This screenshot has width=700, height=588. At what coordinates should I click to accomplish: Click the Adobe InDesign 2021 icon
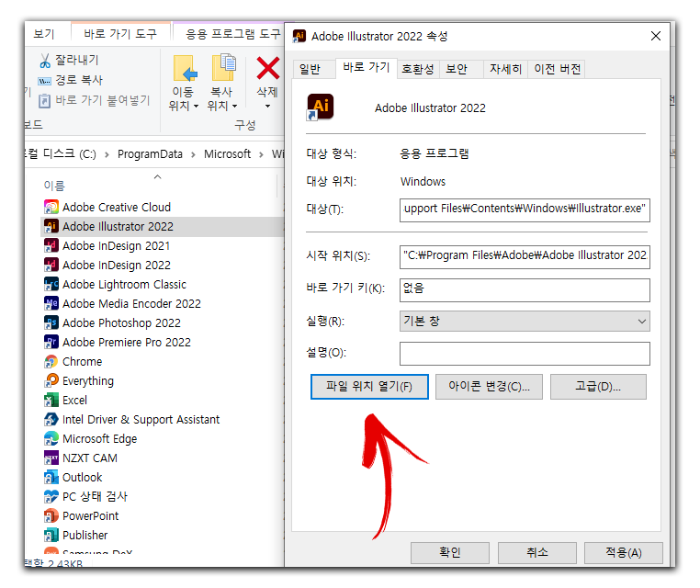51,245
